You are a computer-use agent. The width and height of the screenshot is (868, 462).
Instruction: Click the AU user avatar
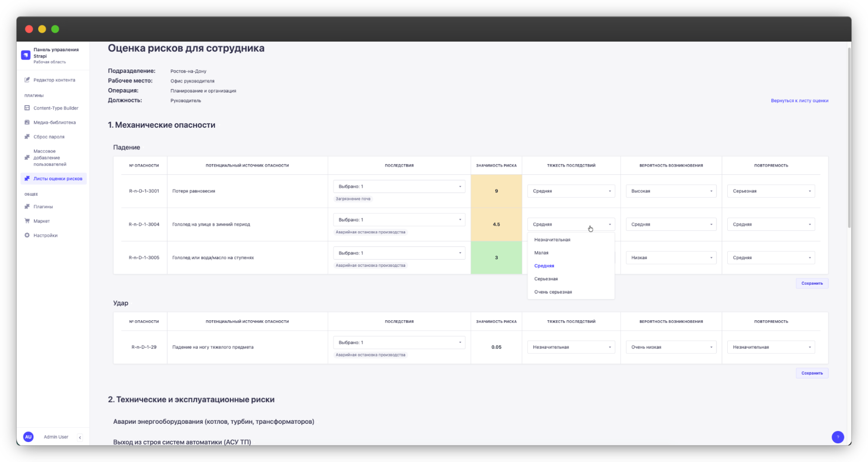(28, 437)
